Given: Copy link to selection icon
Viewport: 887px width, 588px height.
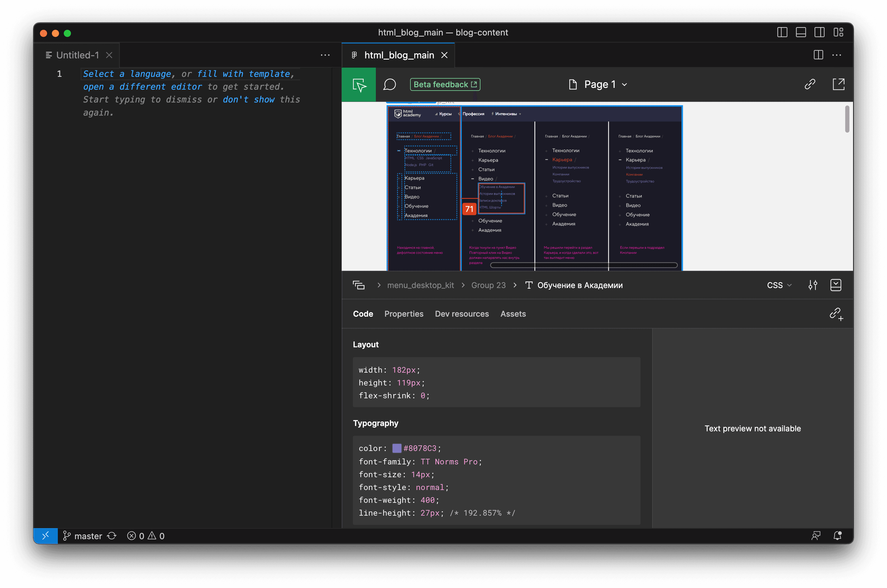Looking at the screenshot, I should pyautogui.click(x=810, y=84).
